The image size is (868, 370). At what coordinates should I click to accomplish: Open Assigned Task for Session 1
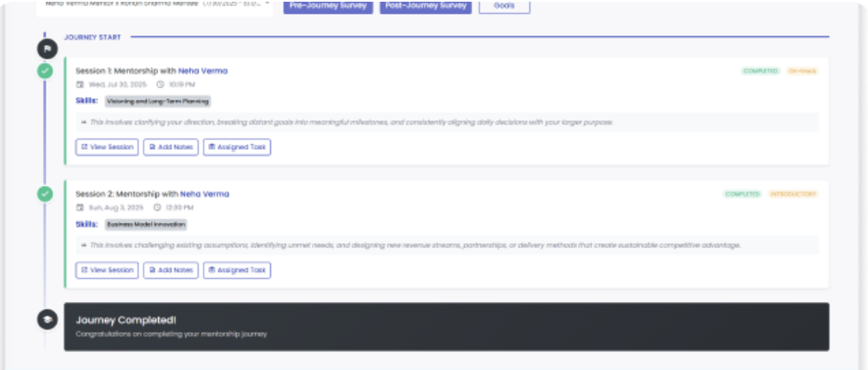[x=237, y=147]
